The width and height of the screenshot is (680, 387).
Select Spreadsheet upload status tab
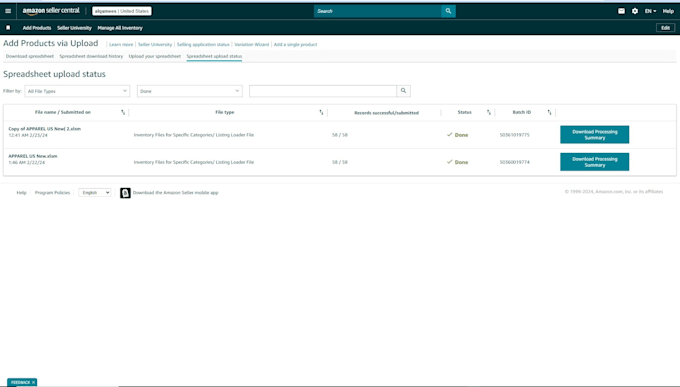(214, 56)
